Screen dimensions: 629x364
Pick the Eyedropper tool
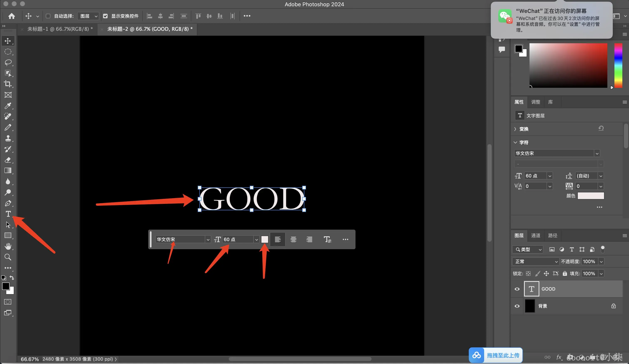8,106
